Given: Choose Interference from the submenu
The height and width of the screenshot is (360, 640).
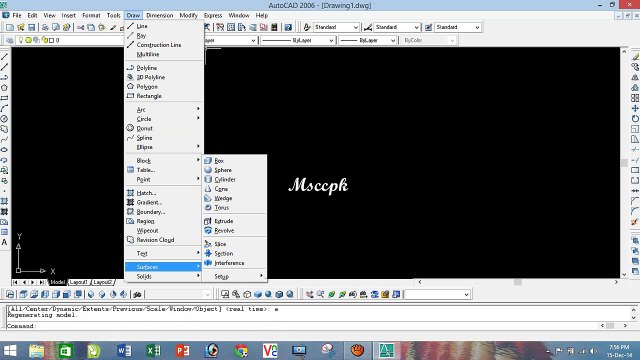Looking at the screenshot, I should pos(235,263).
